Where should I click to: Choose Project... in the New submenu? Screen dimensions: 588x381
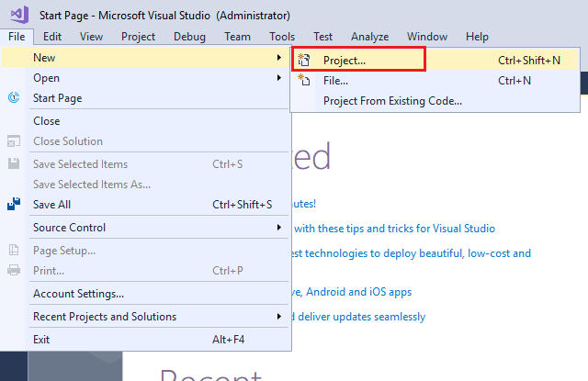point(435,60)
